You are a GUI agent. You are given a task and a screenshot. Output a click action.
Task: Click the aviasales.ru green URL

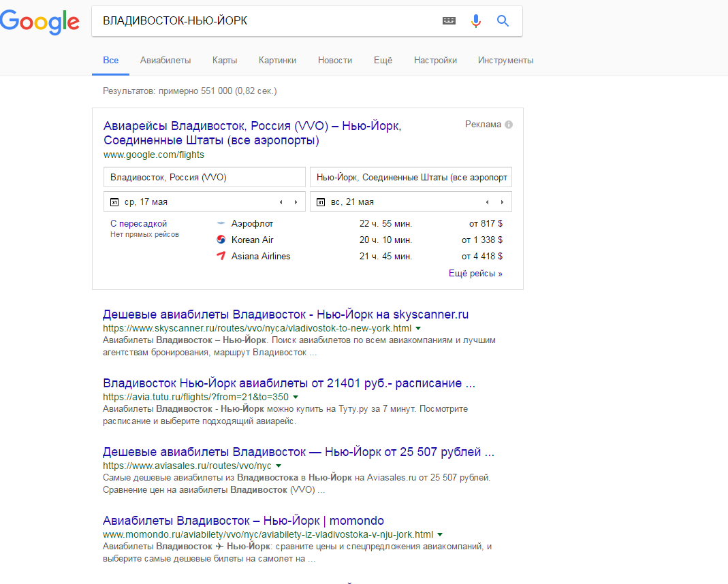coord(187,466)
